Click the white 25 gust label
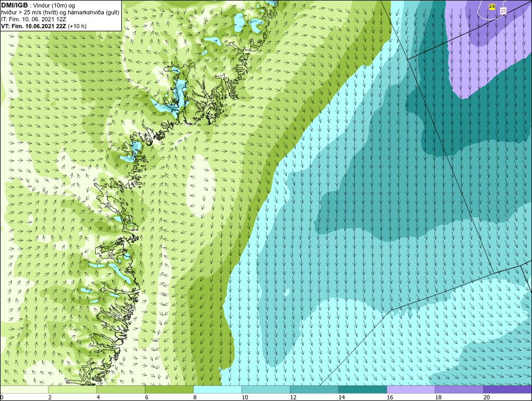The height and width of the screenshot is (401, 532). [x=503, y=11]
